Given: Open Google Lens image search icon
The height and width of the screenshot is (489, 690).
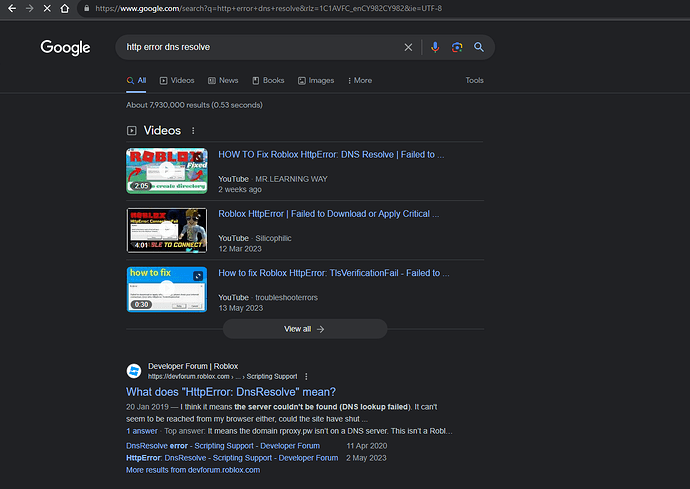Looking at the screenshot, I should (x=457, y=47).
